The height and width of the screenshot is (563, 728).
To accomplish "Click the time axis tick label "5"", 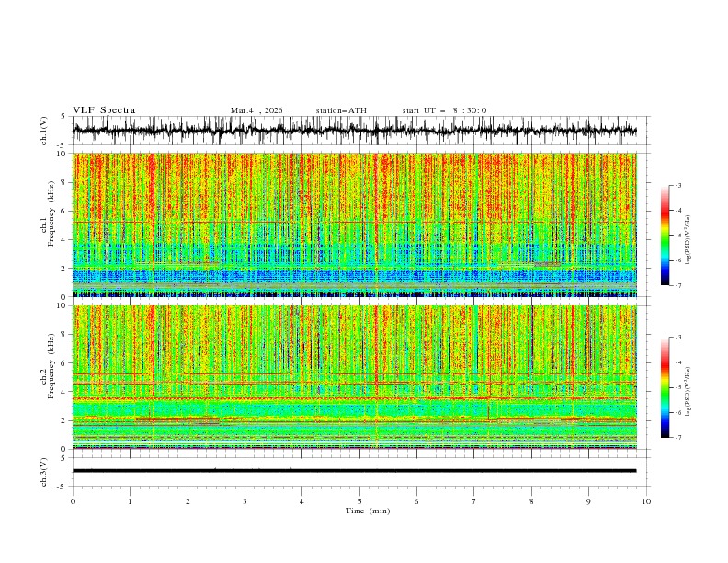I will tap(359, 501).
